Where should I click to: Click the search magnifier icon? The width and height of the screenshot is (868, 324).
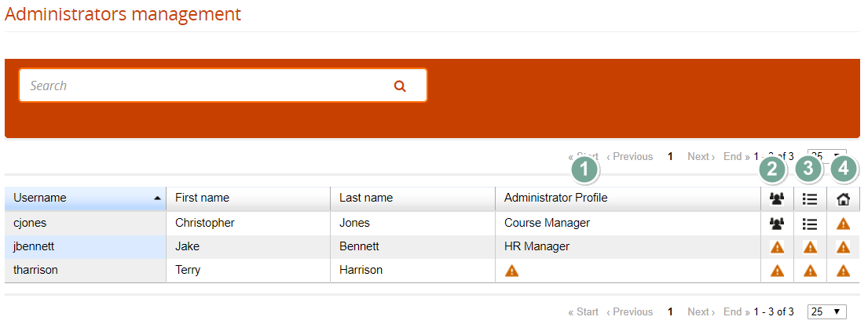[400, 86]
